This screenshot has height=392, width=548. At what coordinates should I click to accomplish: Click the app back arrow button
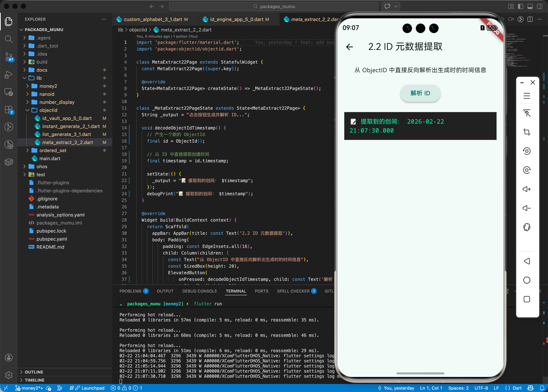pyautogui.click(x=349, y=47)
